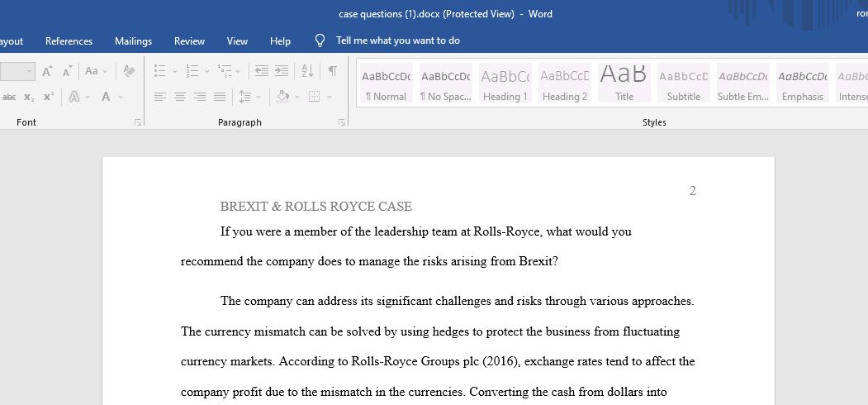Click the citation Rolls-Royce Groups plc (2016)
The image size is (868, 405).
(x=436, y=362)
